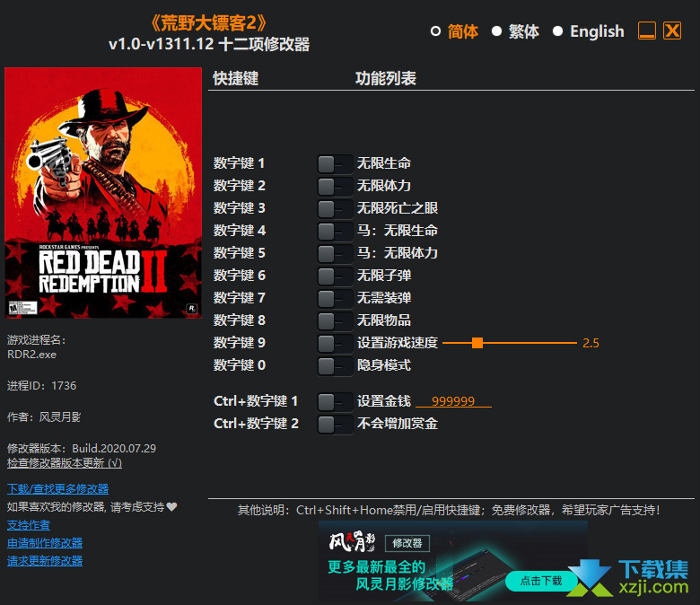Click 申请制作修改器 link
Image resolution: width=700 pixels, height=605 pixels.
45,543
